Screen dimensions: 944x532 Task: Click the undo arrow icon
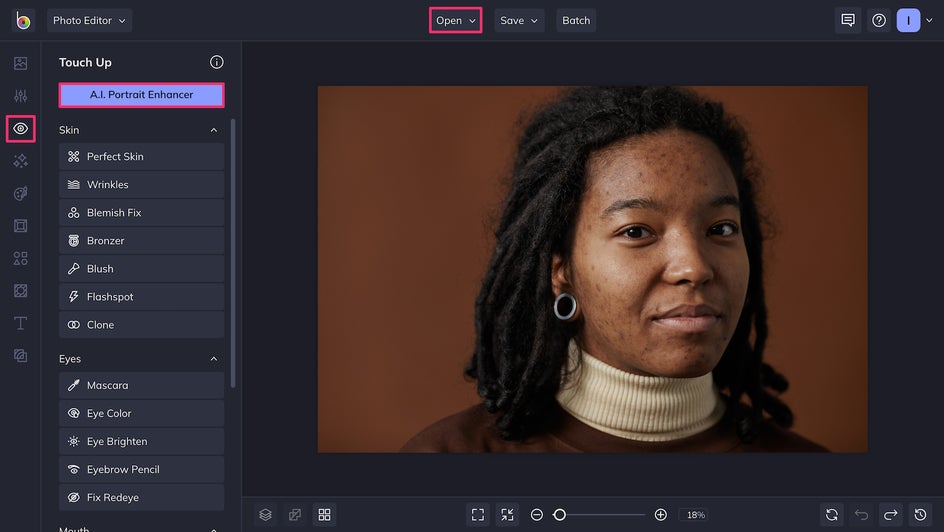(862, 515)
